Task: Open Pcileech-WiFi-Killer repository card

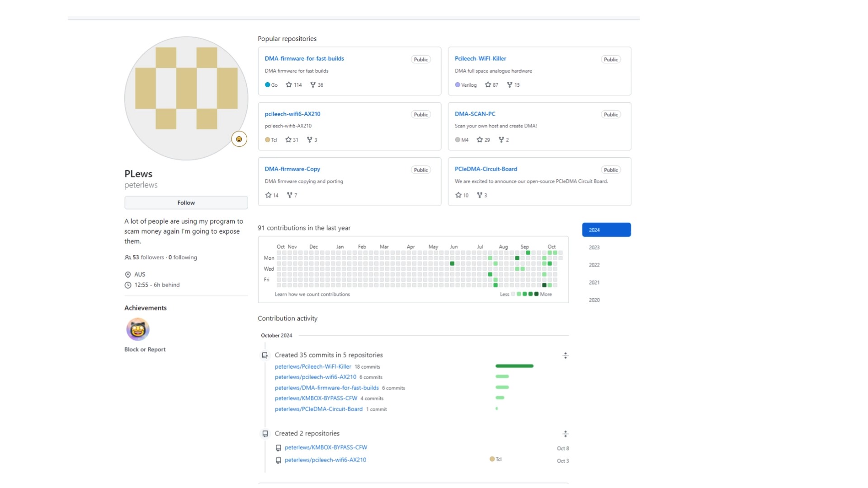Action: [480, 59]
